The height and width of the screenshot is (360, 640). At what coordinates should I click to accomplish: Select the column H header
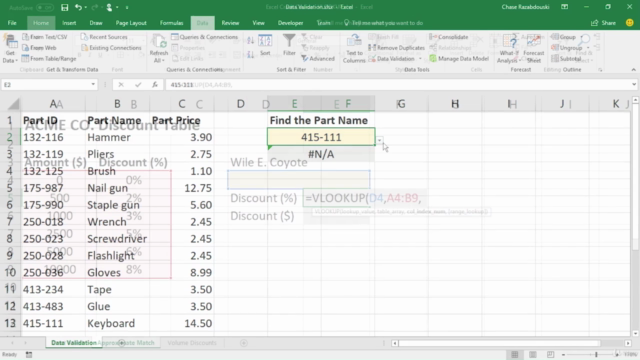455,104
